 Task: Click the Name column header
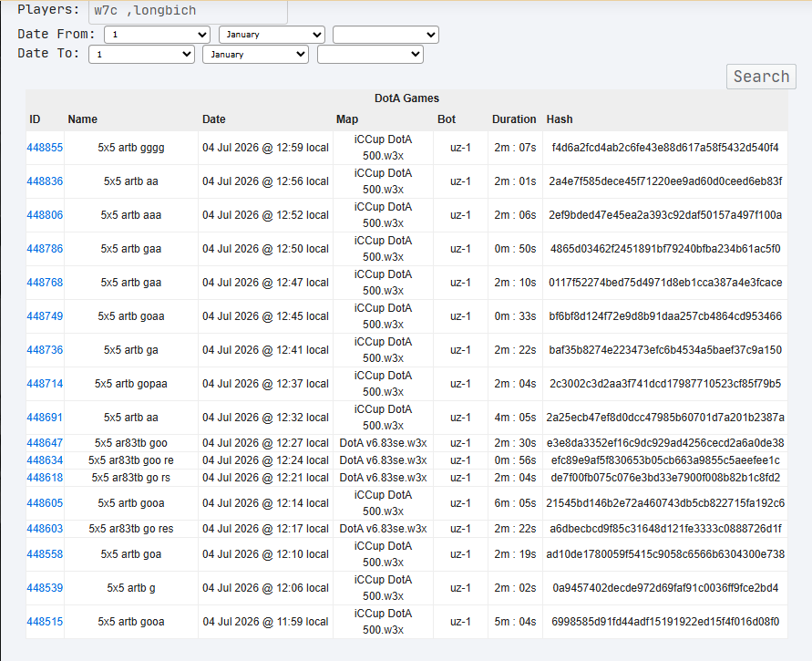pyautogui.click(x=82, y=119)
